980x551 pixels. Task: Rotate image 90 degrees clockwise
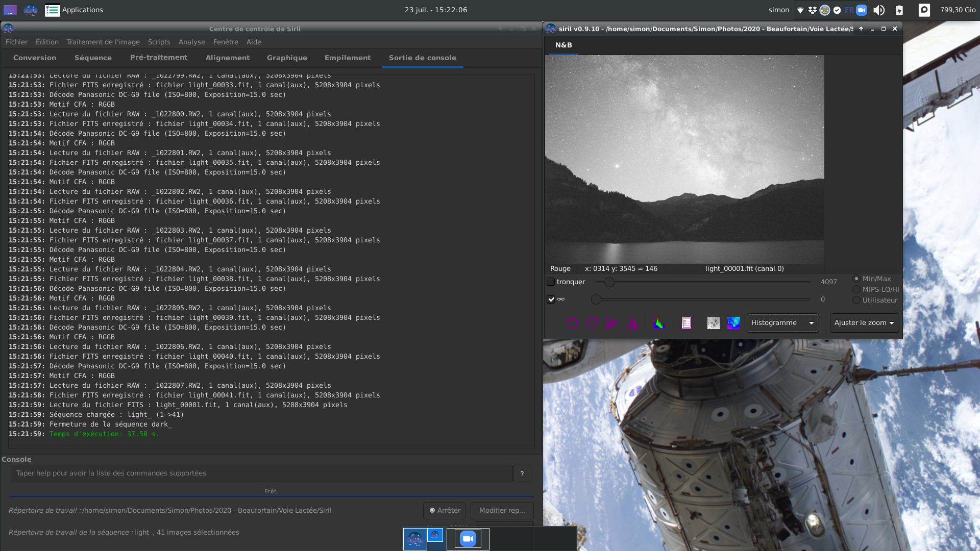click(x=592, y=323)
